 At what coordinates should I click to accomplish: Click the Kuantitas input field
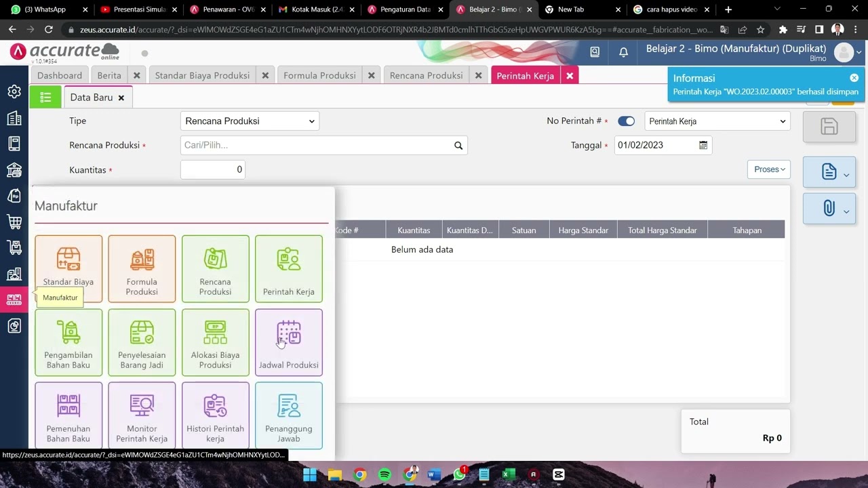[213, 170]
